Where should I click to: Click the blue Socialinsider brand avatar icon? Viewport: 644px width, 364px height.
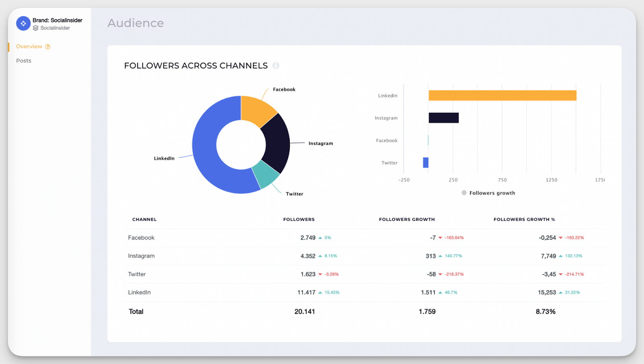(x=23, y=23)
